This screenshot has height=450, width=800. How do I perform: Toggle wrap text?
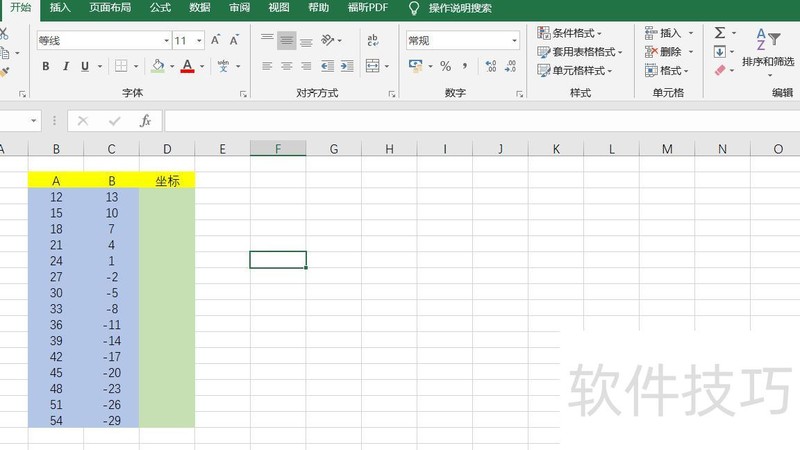coord(373,40)
